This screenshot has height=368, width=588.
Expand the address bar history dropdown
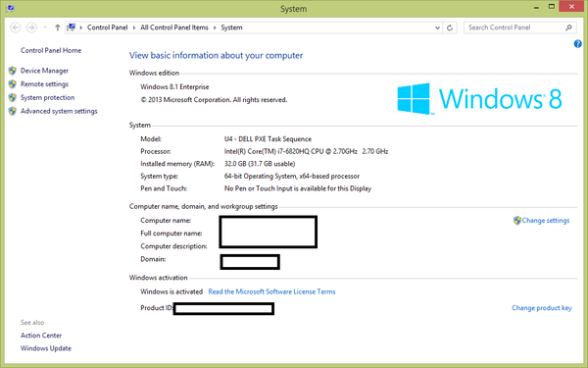coord(437,27)
